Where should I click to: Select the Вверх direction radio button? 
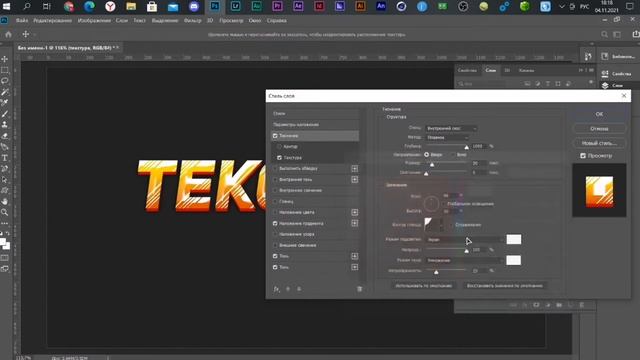(x=427, y=155)
